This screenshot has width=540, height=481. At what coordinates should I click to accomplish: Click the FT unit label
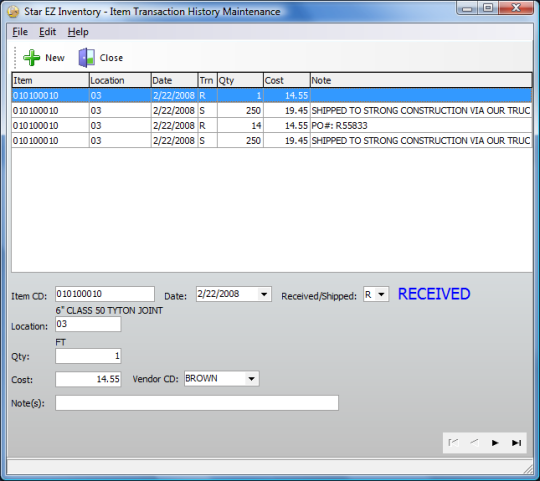(x=61, y=342)
